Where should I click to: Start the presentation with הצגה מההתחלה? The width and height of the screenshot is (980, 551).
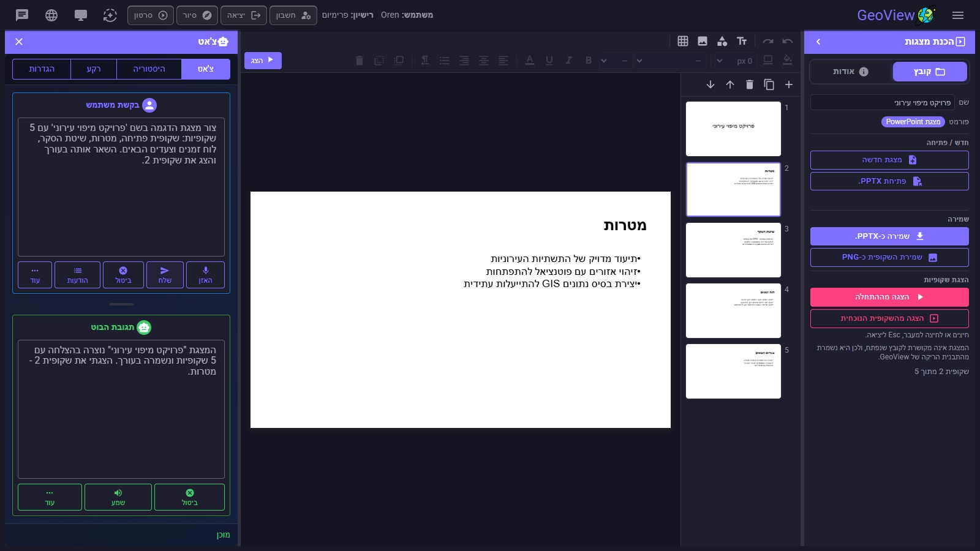click(x=889, y=297)
